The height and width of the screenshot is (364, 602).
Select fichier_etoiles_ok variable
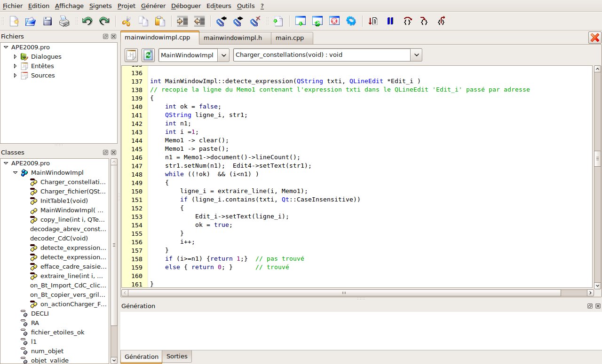57,332
